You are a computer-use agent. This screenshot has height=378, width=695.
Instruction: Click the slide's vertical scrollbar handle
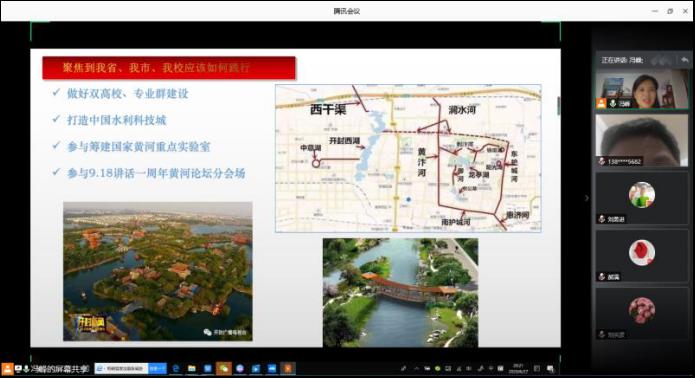[x=558, y=106]
